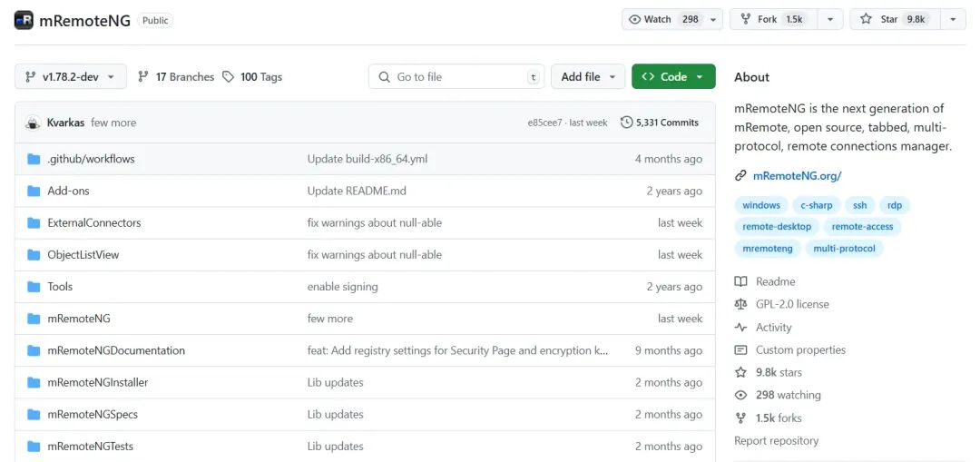The width and height of the screenshot is (980, 462).
Task: Select the ssh topic tag
Action: pyautogui.click(x=860, y=205)
